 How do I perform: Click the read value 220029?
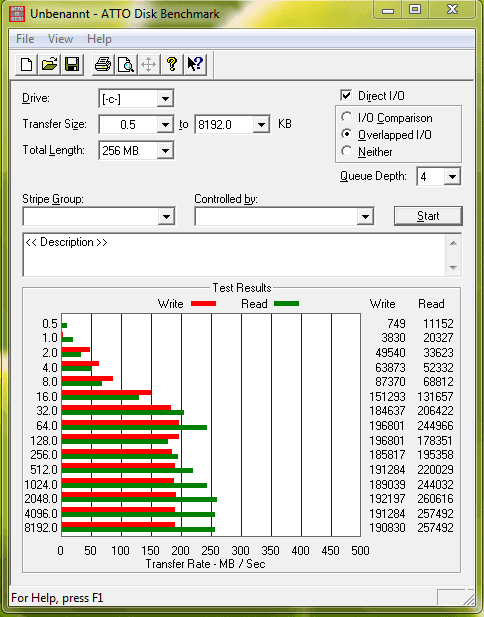pyautogui.click(x=435, y=469)
